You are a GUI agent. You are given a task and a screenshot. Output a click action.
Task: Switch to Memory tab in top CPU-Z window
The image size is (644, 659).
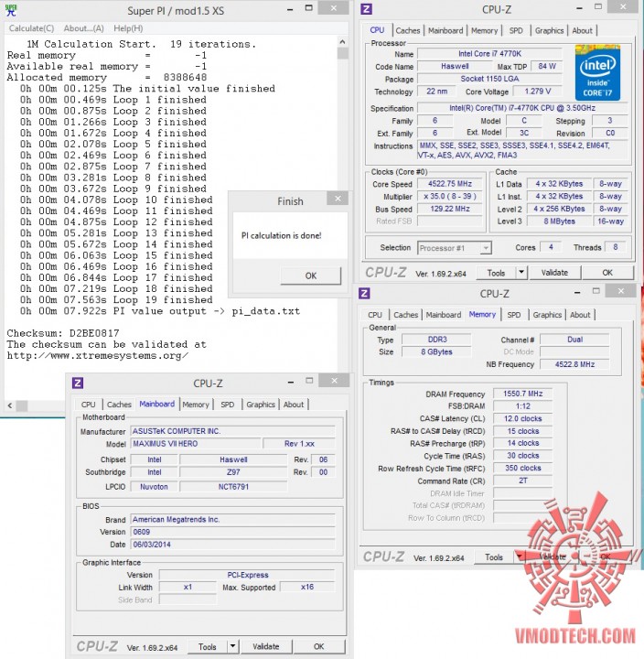[484, 30]
